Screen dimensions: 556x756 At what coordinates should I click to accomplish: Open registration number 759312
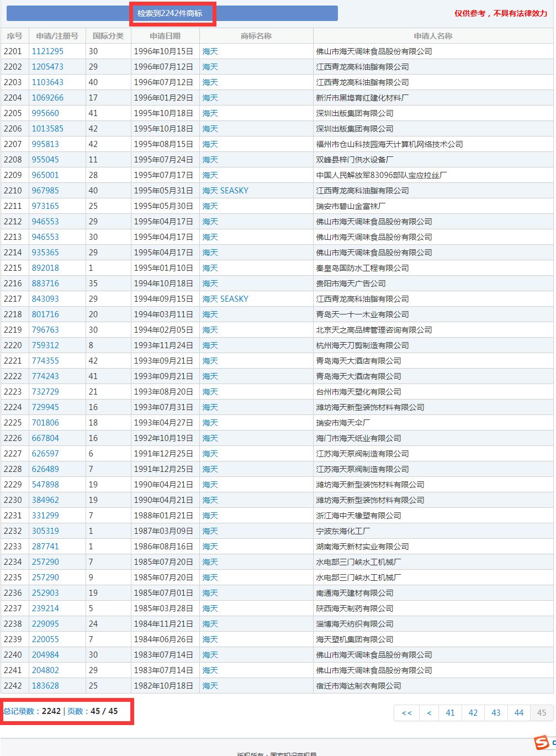click(x=45, y=345)
